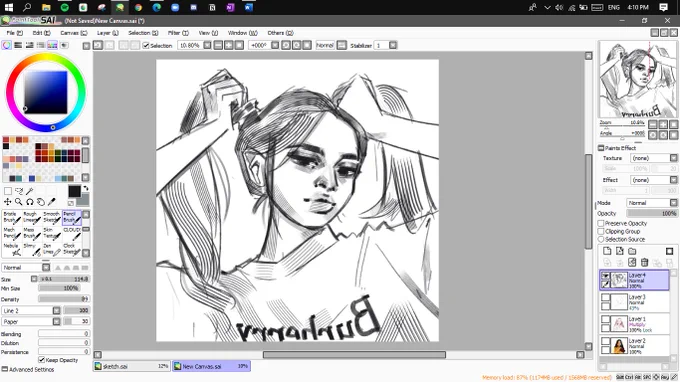Toggle the Selection visibility checkbox

click(x=146, y=46)
